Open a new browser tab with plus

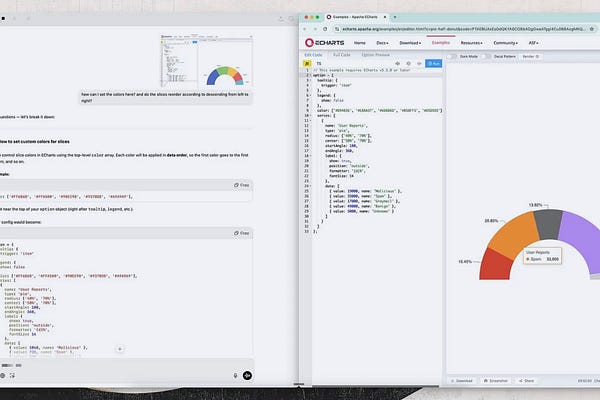click(395, 17)
